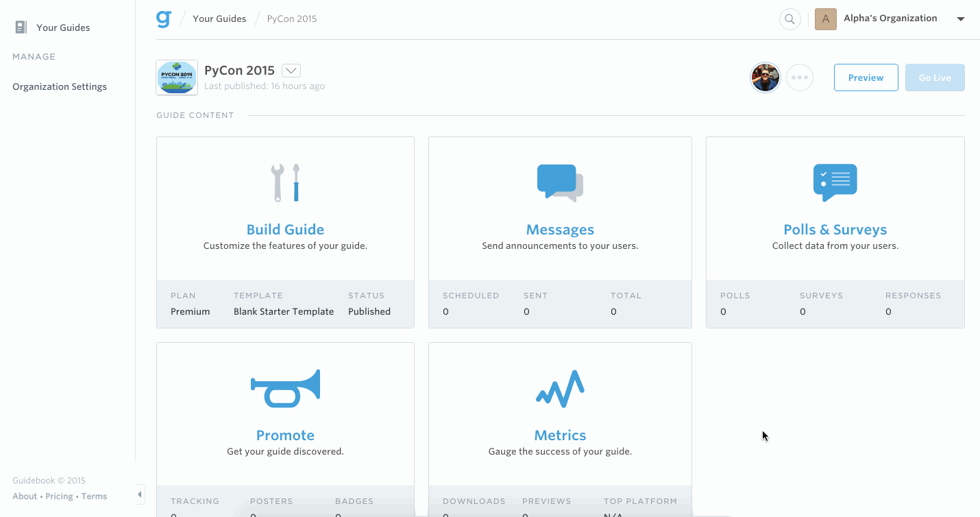Open the Messages title link

pos(560,230)
